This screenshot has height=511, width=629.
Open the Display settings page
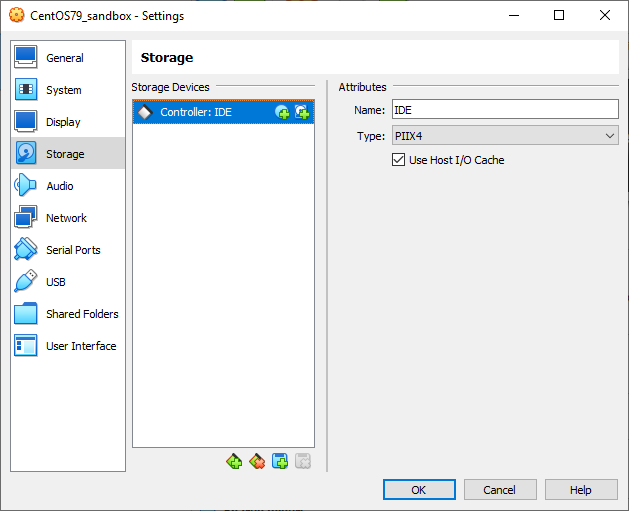pyautogui.click(x=63, y=122)
